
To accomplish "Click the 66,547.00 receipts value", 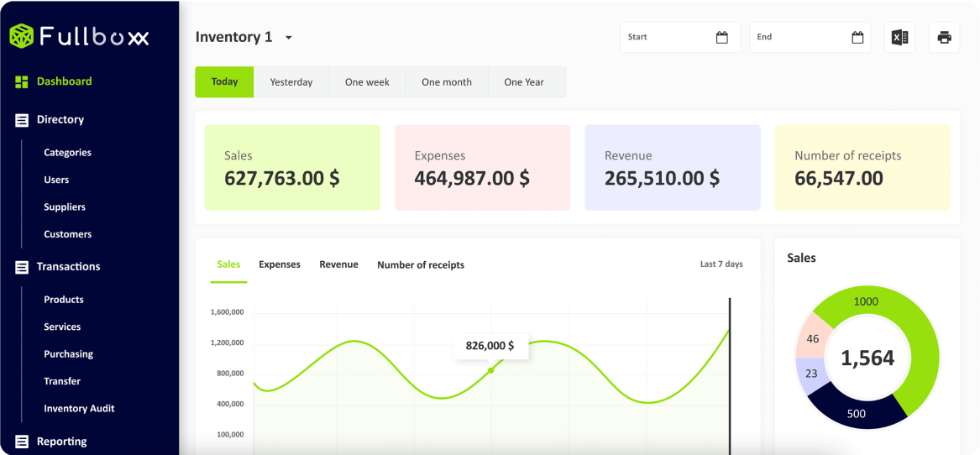I will pyautogui.click(x=839, y=178).
